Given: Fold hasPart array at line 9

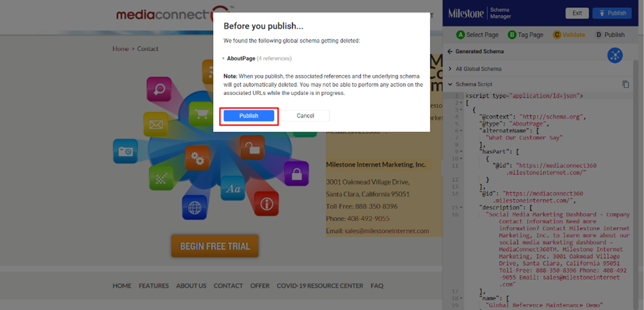Looking at the screenshot, I should (461, 151).
